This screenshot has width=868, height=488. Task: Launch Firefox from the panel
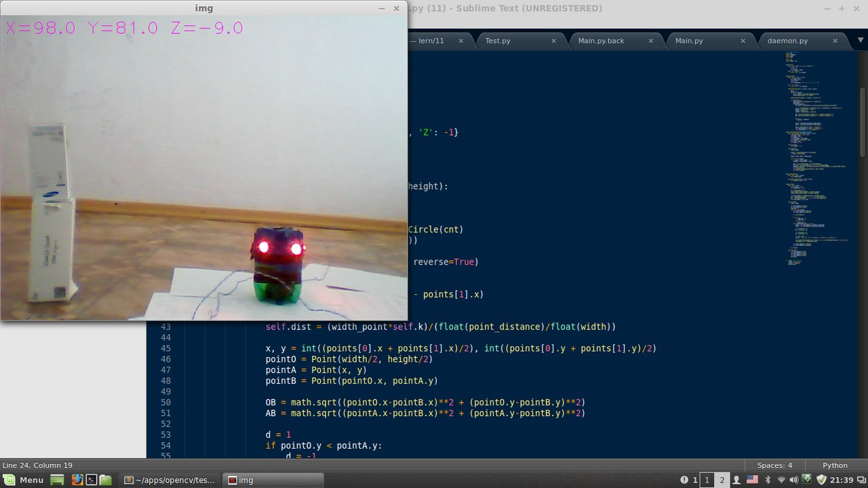(77, 480)
